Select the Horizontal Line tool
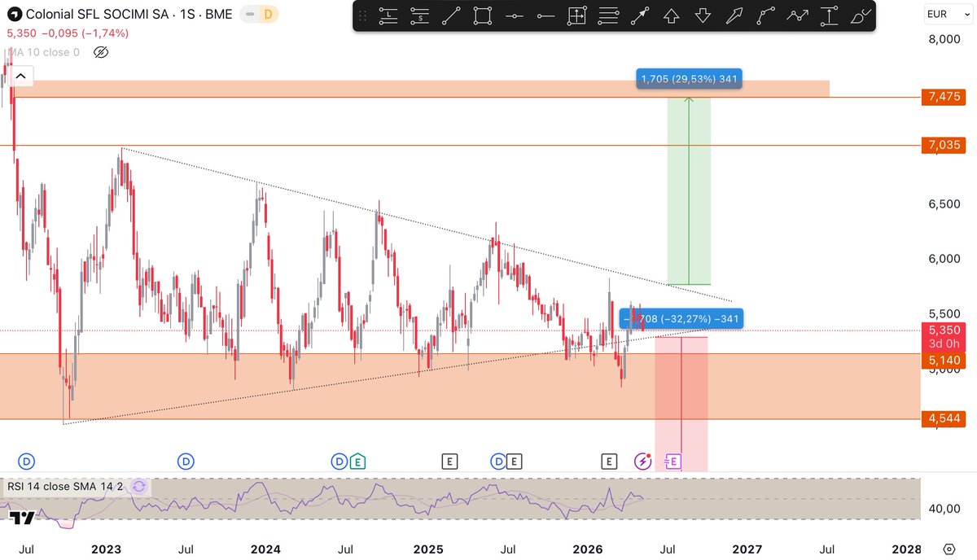 (x=515, y=15)
